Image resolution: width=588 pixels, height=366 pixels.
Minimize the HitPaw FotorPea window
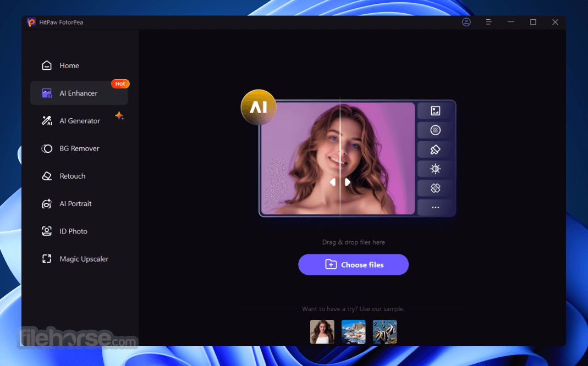click(511, 22)
